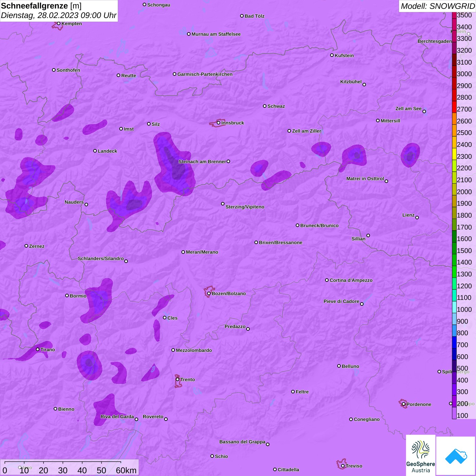This screenshot has width=476, height=476.
Task: Click the Bormio location dot
Action: click(67, 295)
